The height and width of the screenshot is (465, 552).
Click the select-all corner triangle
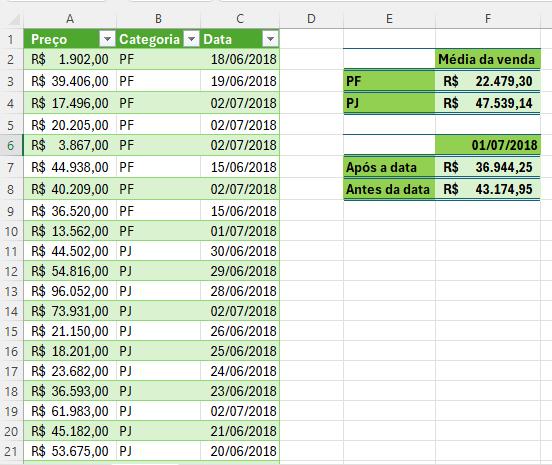pyautogui.click(x=14, y=19)
